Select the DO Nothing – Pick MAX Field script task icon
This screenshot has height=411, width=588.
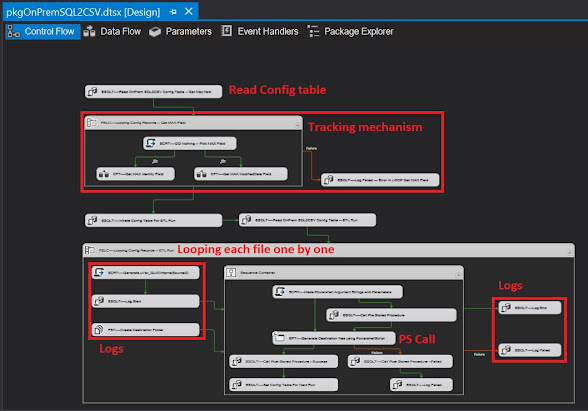point(151,143)
